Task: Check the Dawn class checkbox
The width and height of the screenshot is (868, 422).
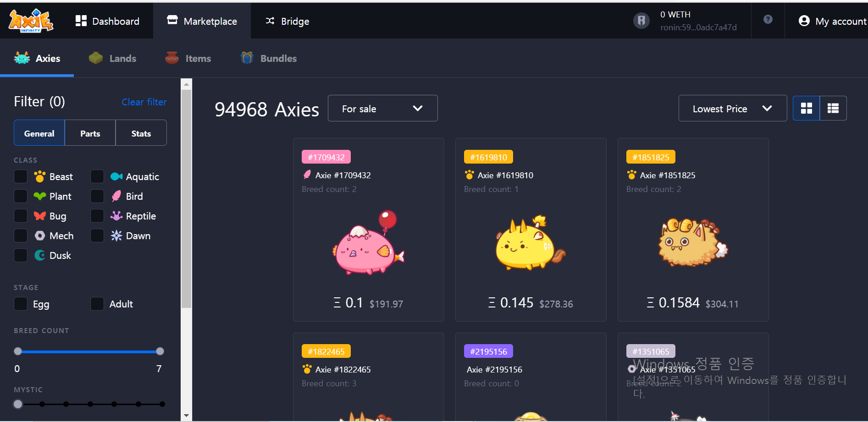Action: (97, 236)
